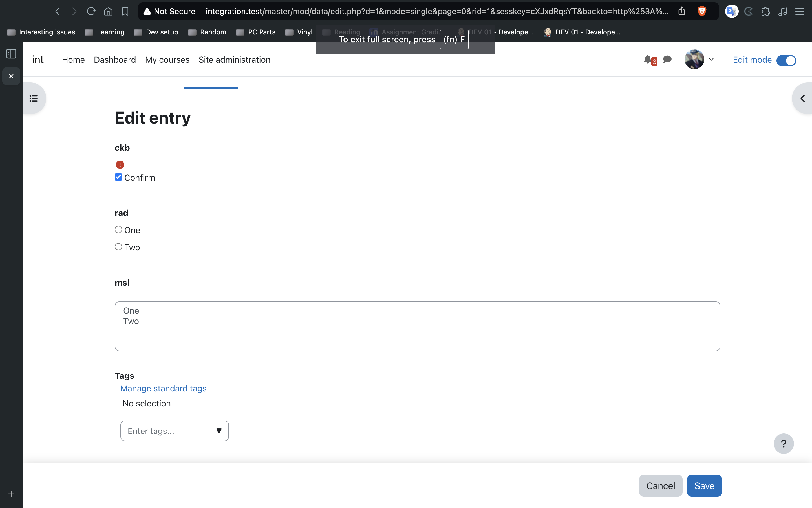Go back using browser back arrow

pos(58,11)
